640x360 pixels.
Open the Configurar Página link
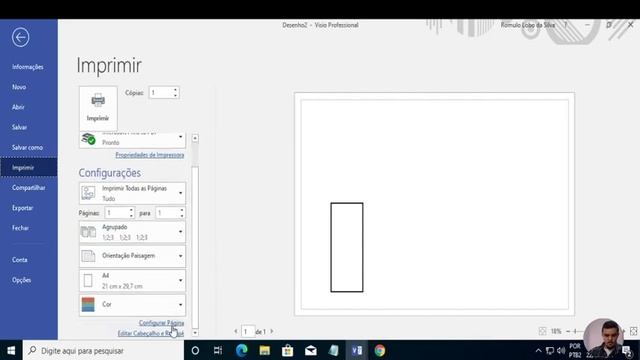point(161,323)
